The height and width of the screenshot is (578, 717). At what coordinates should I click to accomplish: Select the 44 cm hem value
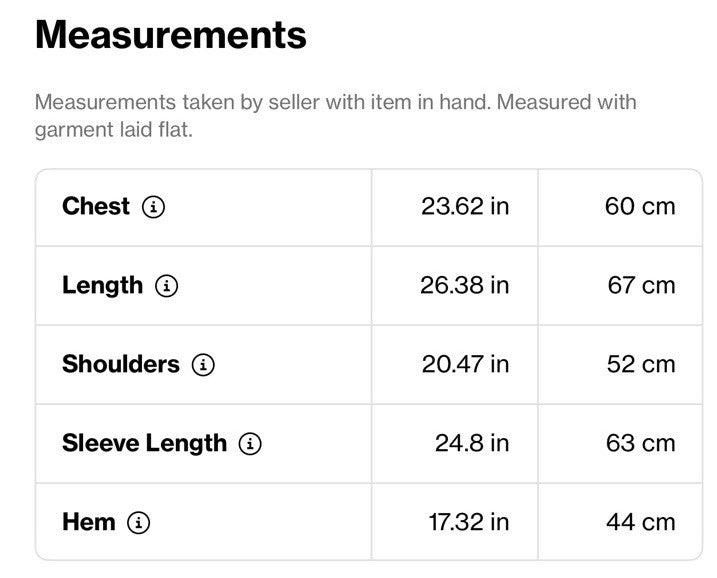[x=641, y=522]
